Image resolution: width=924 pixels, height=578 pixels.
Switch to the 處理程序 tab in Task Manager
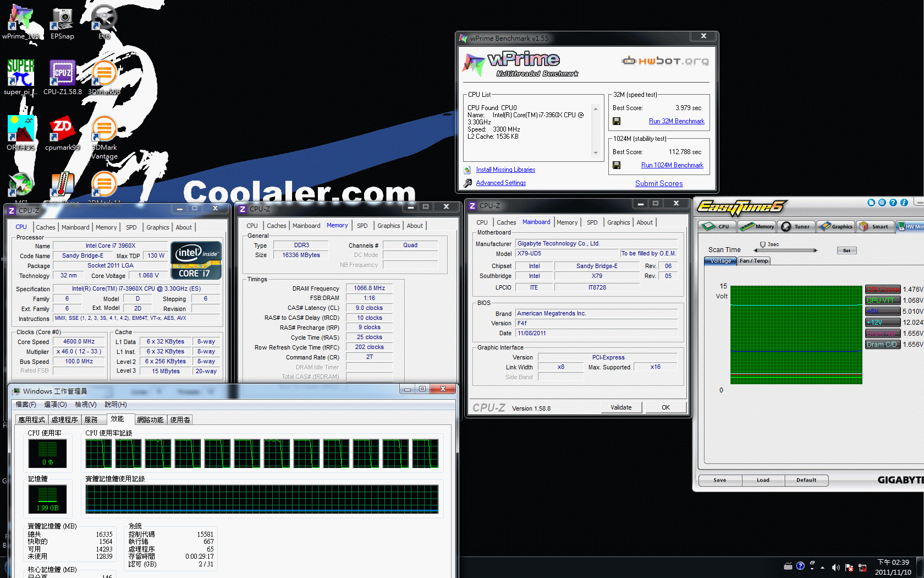click(x=65, y=420)
